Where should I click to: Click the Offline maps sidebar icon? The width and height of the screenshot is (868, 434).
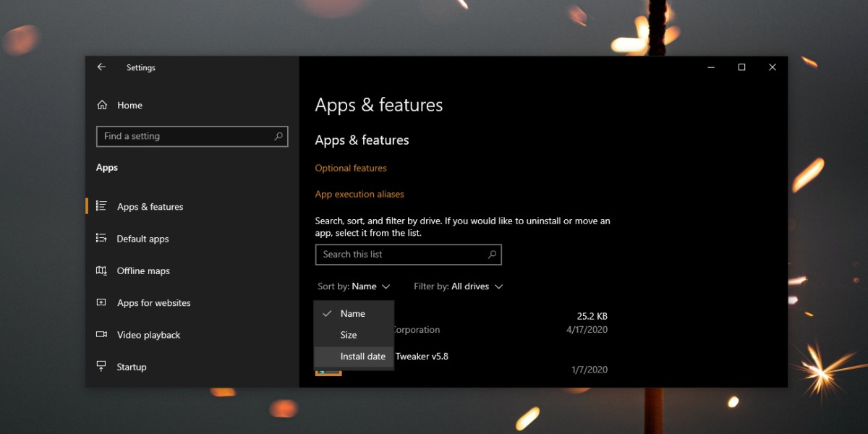[102, 271]
